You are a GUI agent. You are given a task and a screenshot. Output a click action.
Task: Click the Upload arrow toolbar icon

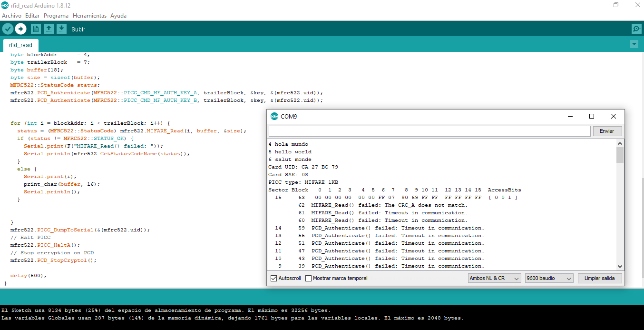point(20,29)
